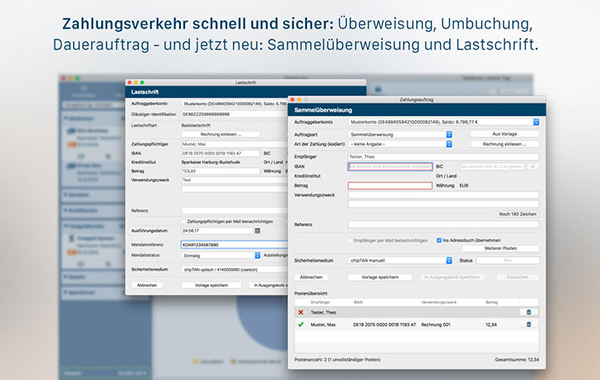Delete the Muster, Max item with trash icon
Image resolution: width=600 pixels, height=380 pixels.
coord(529,325)
